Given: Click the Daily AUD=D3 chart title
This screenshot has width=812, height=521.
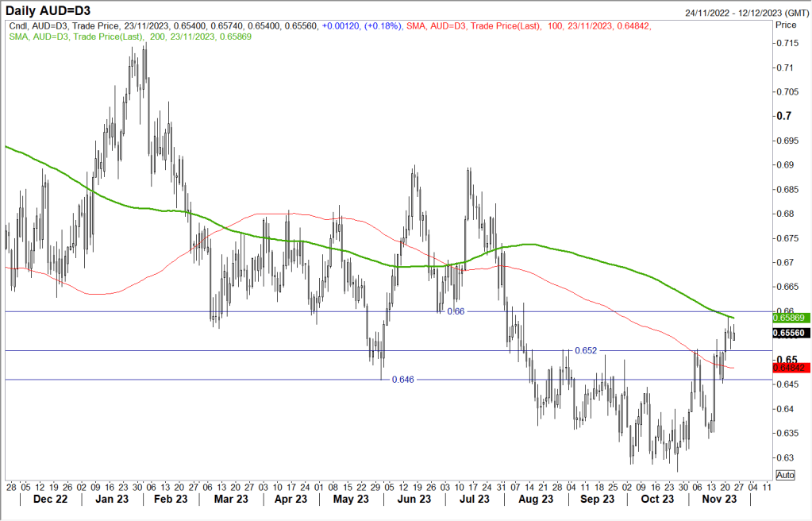Looking at the screenshot, I should (49, 12).
